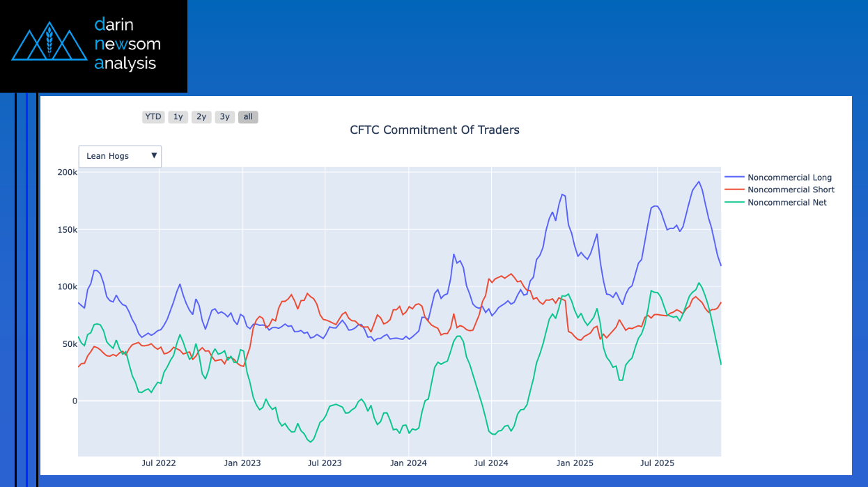The height and width of the screenshot is (487, 868).
Task: Select the YTD range option
Action: [153, 117]
